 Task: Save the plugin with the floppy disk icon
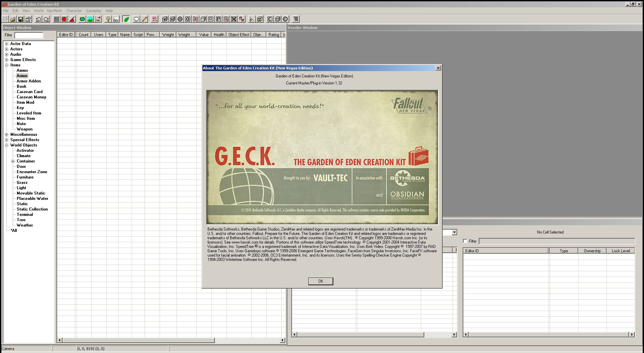click(x=21, y=19)
